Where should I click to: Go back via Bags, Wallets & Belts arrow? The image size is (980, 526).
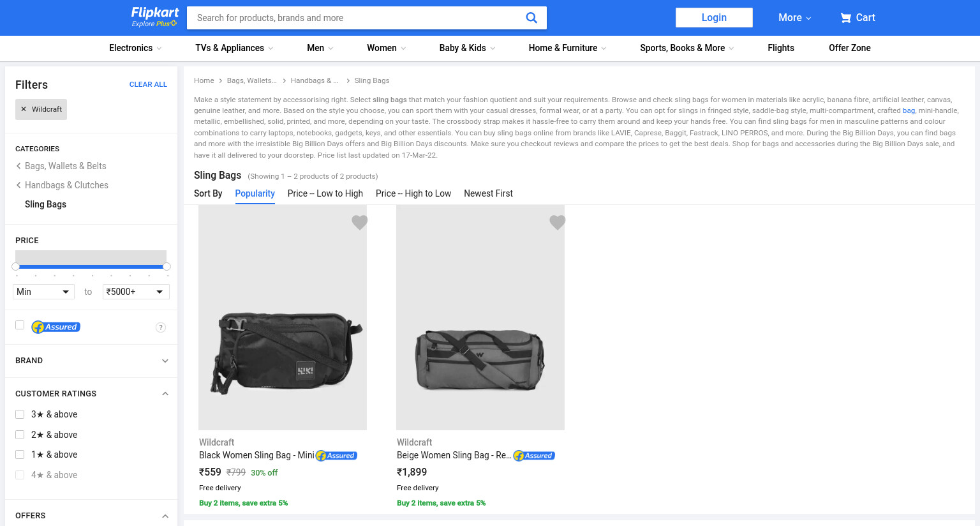point(19,166)
